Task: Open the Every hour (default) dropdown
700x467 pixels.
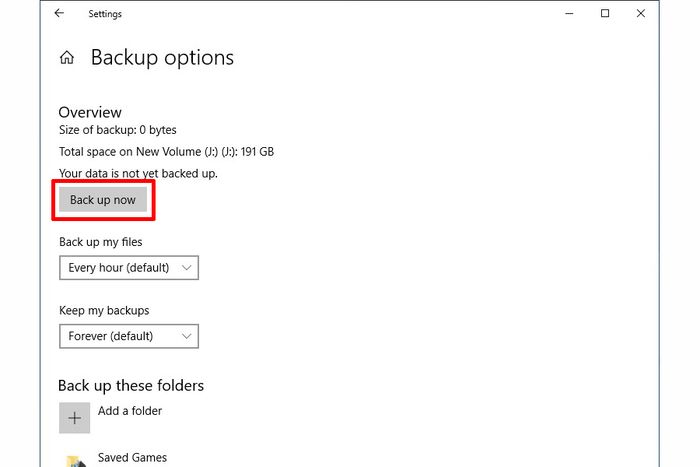Action: tap(129, 267)
